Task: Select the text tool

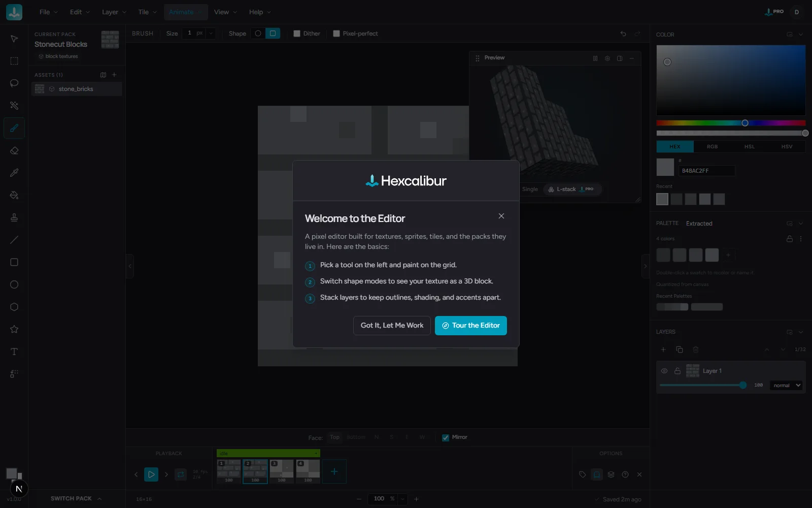Action: click(x=14, y=352)
